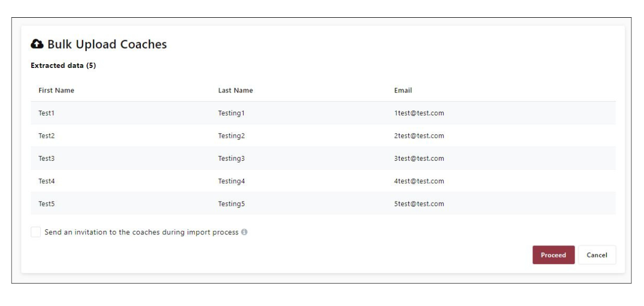Click the Email column header
This screenshot has width=644, height=306.
pyautogui.click(x=403, y=90)
